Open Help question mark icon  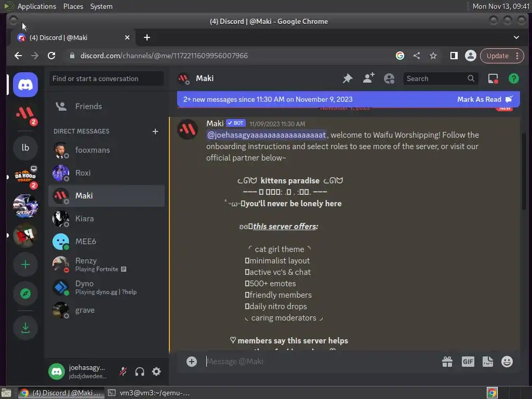514,79
